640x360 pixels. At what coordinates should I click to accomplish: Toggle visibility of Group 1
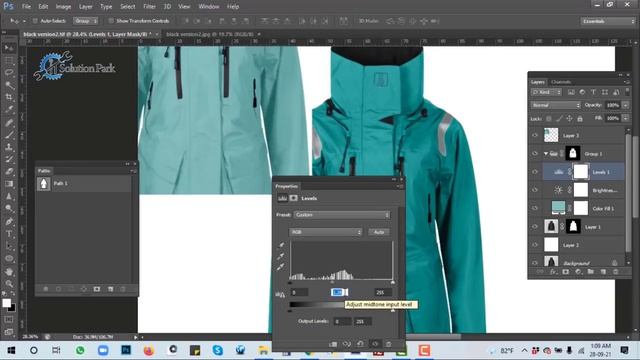[535, 153]
